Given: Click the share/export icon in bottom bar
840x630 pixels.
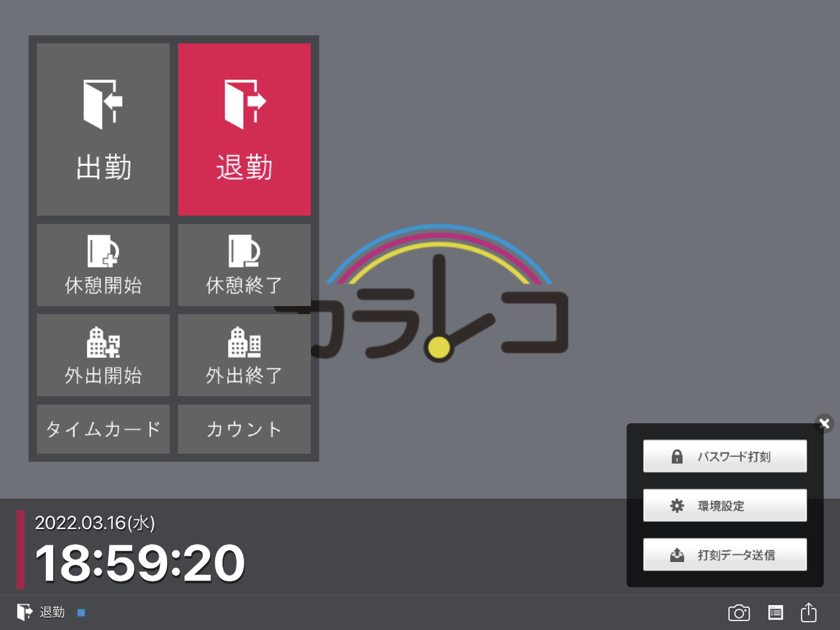Looking at the screenshot, I should pos(809,612).
